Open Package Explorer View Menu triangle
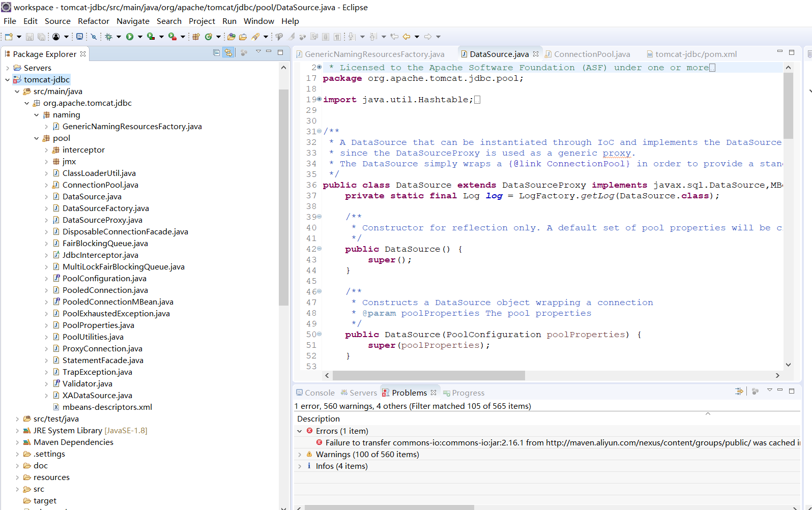The height and width of the screenshot is (510, 812). pos(258,52)
